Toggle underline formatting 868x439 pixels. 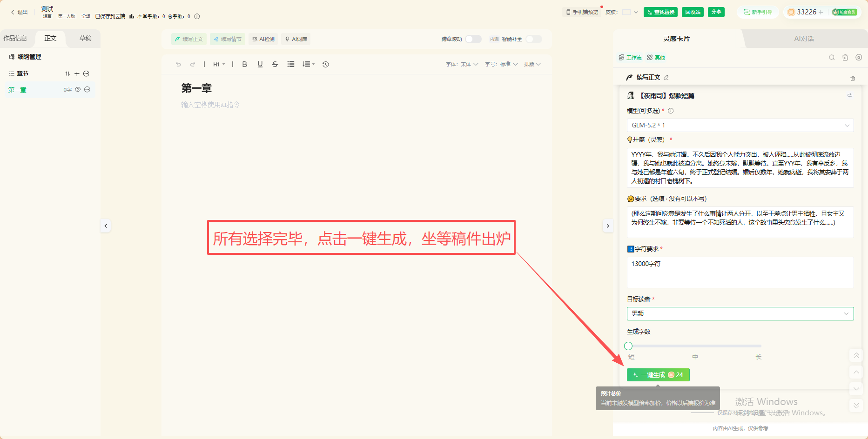point(260,64)
